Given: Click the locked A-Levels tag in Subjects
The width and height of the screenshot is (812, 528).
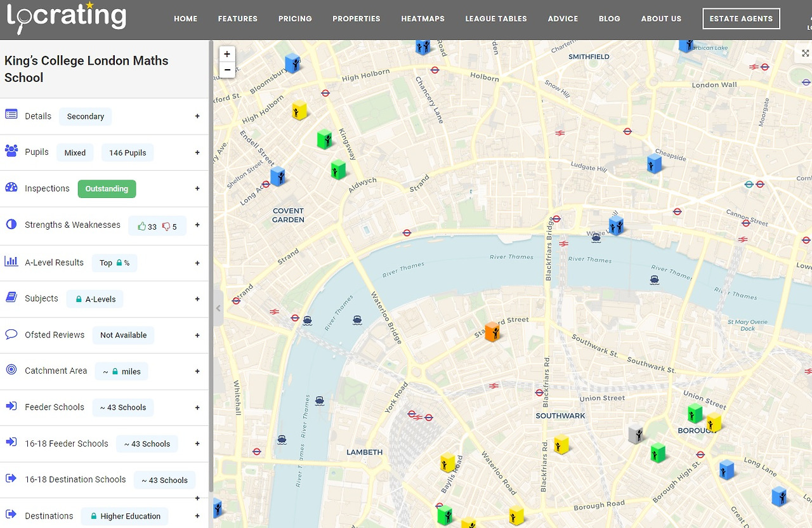Looking at the screenshot, I should click(95, 299).
